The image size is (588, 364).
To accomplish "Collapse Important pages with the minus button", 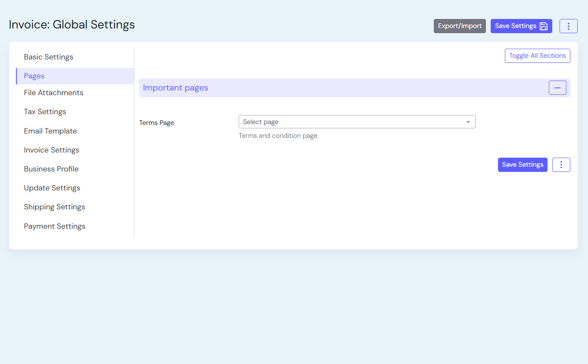I will pyautogui.click(x=557, y=88).
